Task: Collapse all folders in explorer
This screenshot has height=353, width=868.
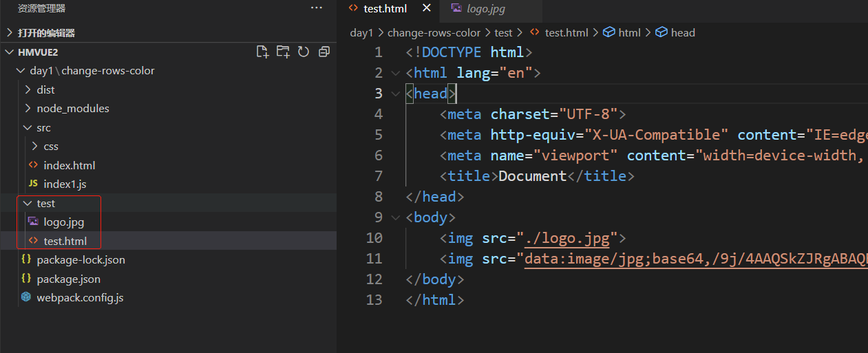Action: (324, 52)
